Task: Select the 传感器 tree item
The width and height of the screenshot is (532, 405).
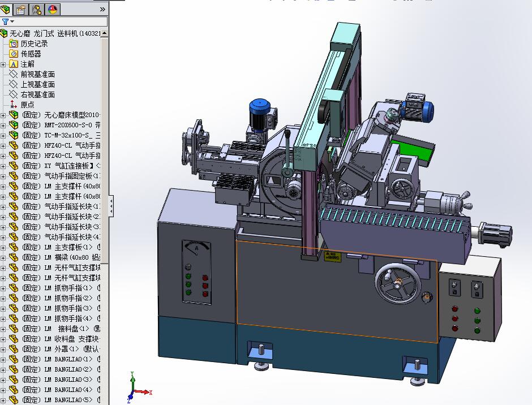Action: tap(31, 54)
